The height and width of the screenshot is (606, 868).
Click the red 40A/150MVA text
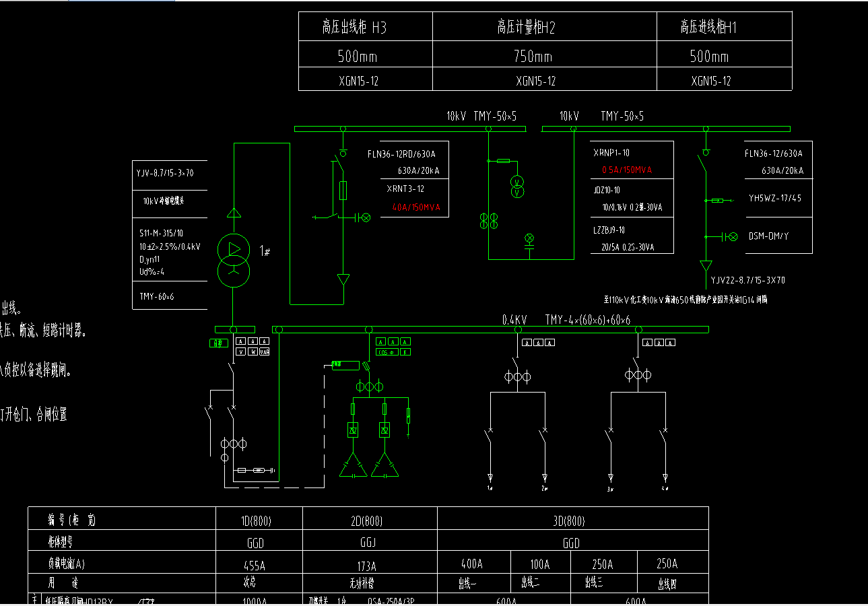[x=416, y=207]
